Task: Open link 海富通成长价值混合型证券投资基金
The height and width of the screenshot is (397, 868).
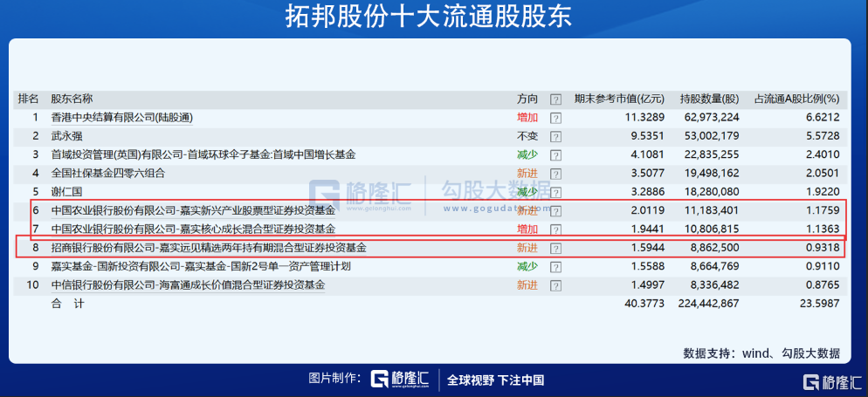Action: [188, 285]
